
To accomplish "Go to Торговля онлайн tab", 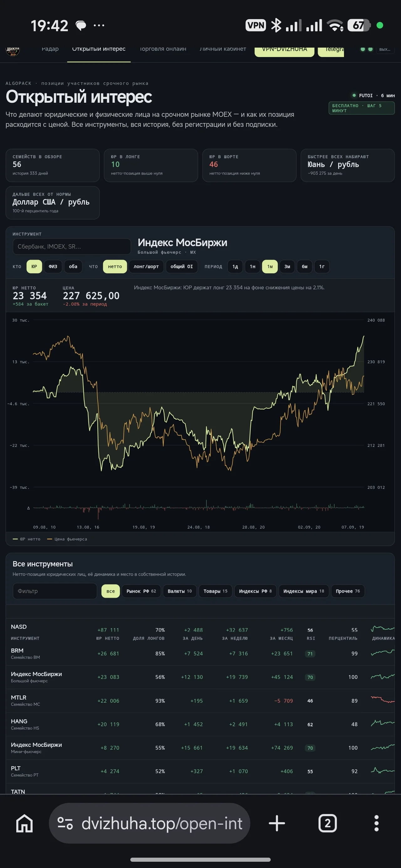I will click(x=163, y=49).
